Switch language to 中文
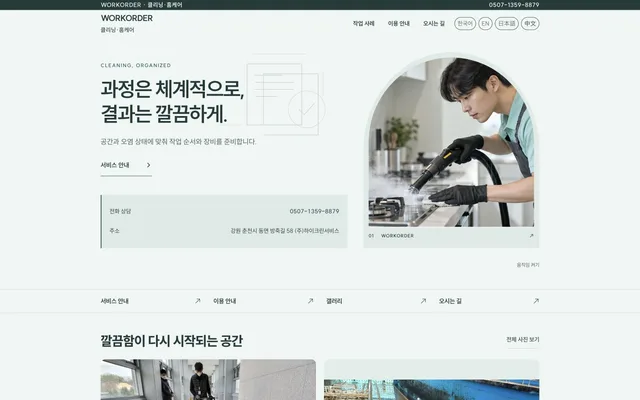640x400 pixels. pos(530,23)
